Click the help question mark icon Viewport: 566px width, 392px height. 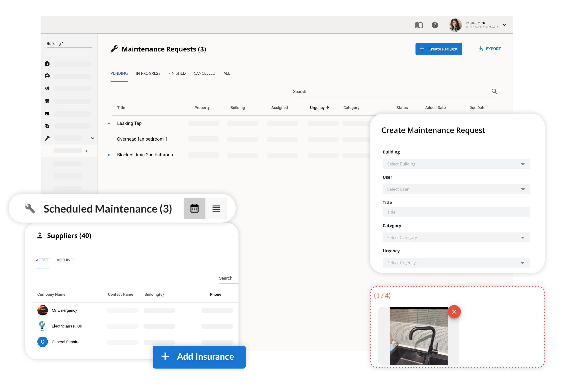point(435,25)
